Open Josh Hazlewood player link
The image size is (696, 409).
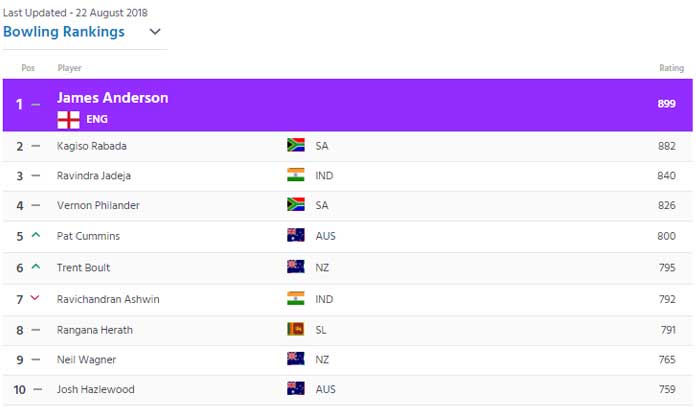click(95, 389)
